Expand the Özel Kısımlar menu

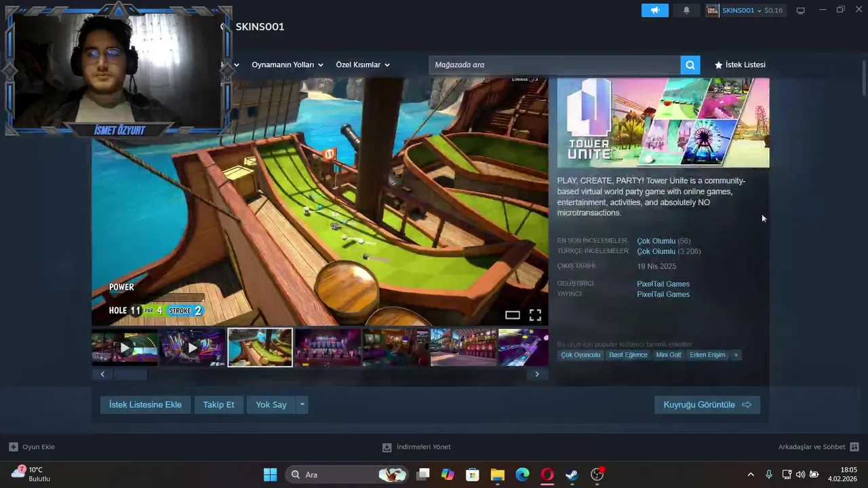click(363, 65)
